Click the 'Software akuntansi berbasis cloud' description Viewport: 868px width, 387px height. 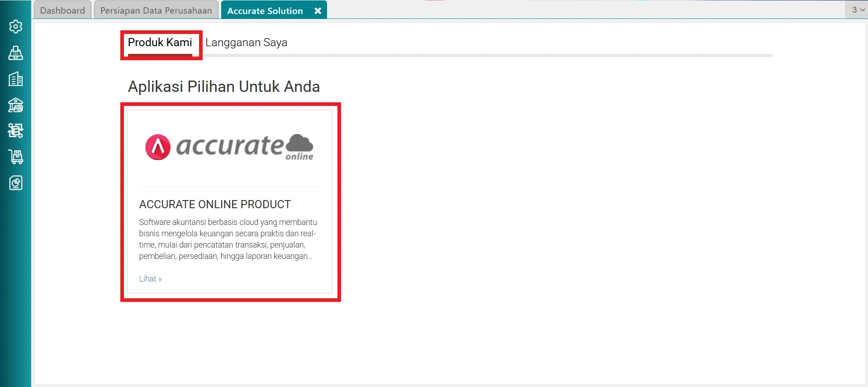228,239
